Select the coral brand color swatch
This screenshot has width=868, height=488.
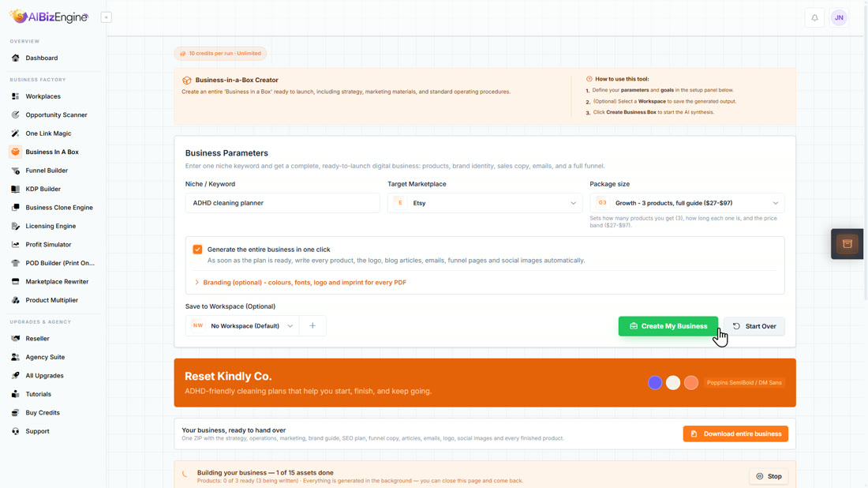691,383
